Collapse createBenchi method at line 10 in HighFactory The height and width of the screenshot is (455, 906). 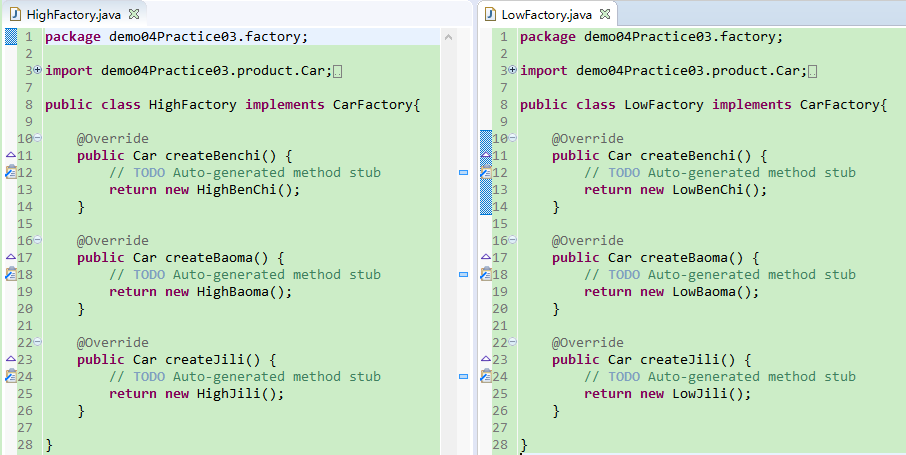(x=38, y=138)
